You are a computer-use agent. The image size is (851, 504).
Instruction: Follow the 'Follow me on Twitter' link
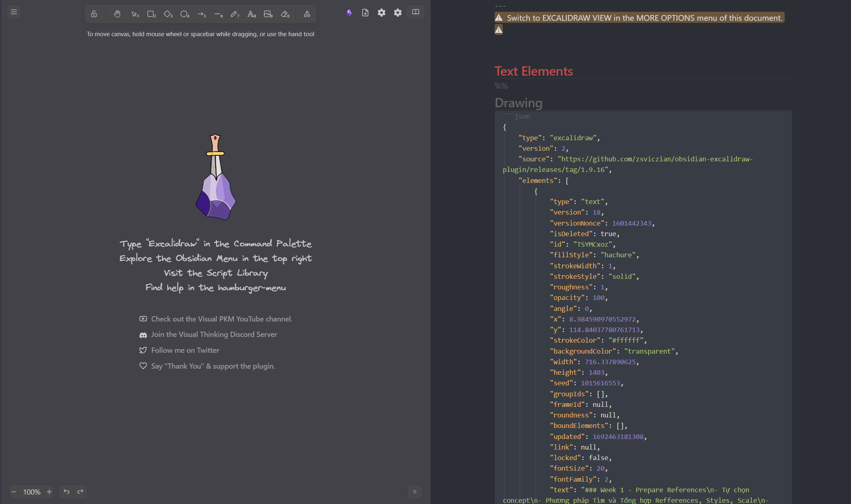click(x=185, y=350)
